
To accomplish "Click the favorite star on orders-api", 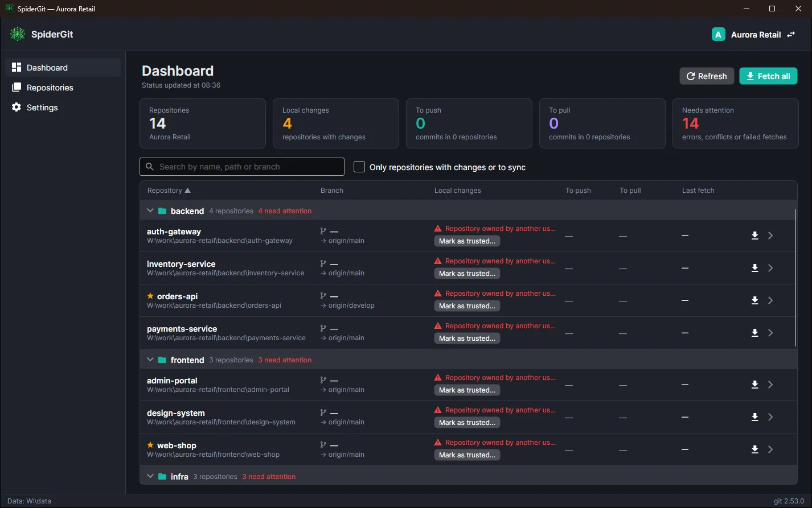I will point(150,296).
